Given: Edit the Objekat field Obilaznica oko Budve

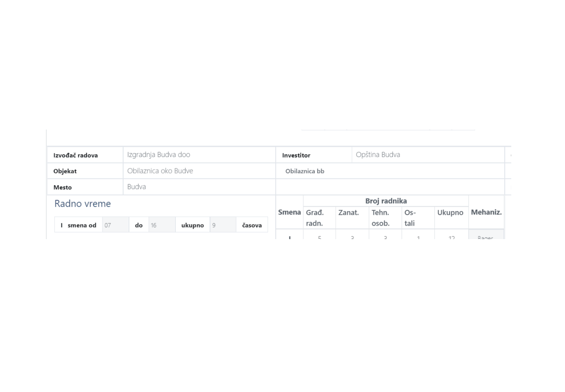Looking at the screenshot, I should tap(199, 171).
